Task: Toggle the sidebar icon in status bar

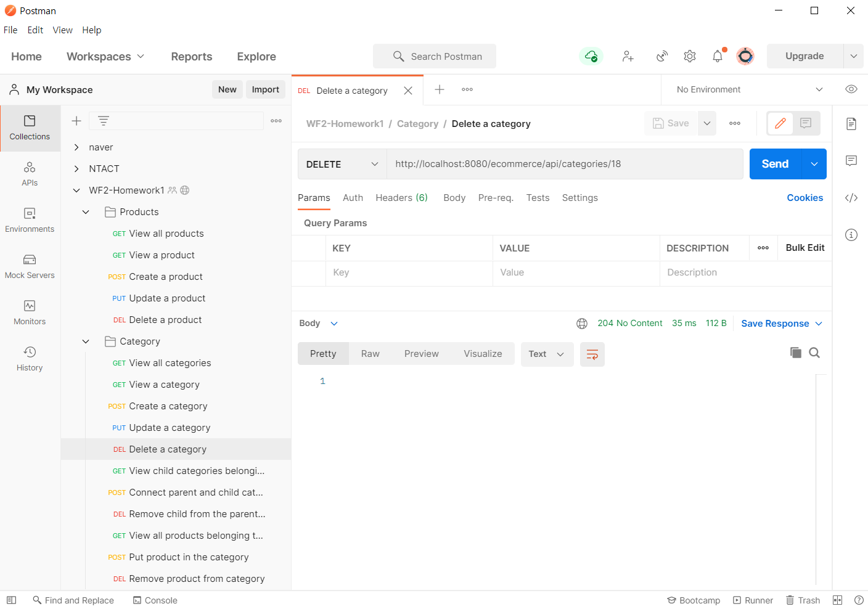Action: tap(11, 600)
